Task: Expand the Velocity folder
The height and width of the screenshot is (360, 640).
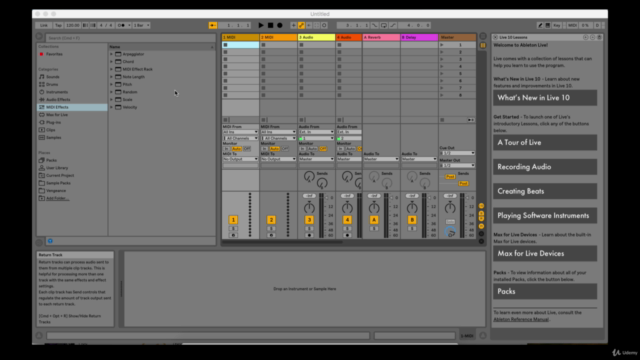Action: click(111, 107)
